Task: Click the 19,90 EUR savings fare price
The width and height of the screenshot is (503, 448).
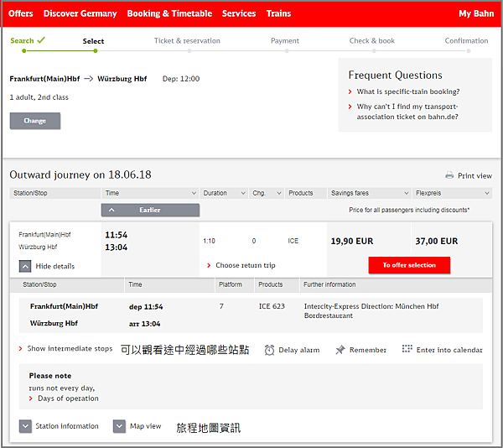Action: point(352,241)
